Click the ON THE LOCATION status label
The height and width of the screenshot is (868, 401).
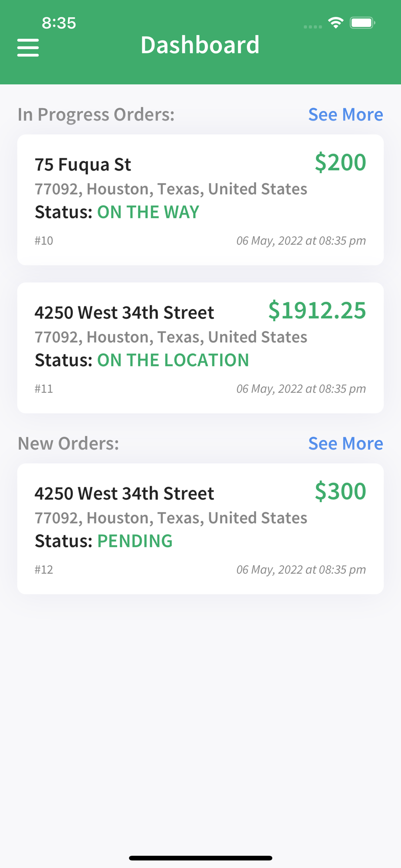tap(173, 360)
